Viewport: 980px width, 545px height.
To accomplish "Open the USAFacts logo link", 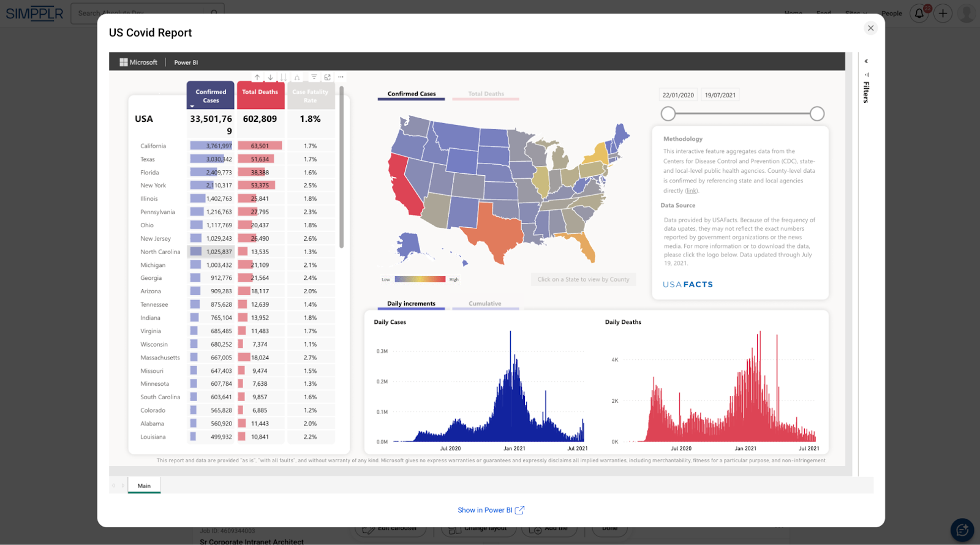I will [x=688, y=285].
